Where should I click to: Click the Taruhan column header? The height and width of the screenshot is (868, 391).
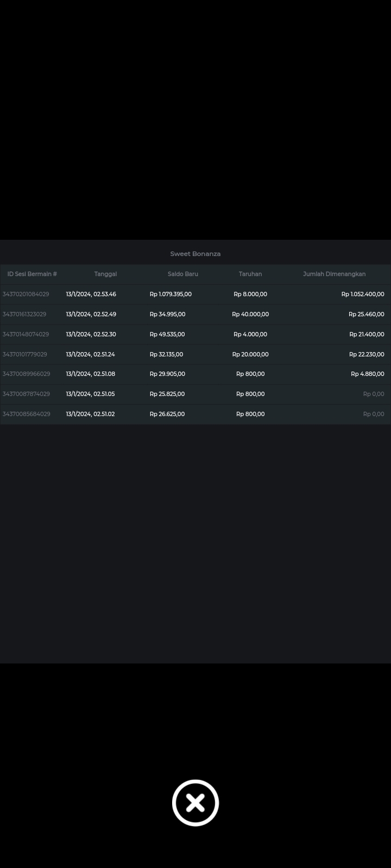coord(250,274)
